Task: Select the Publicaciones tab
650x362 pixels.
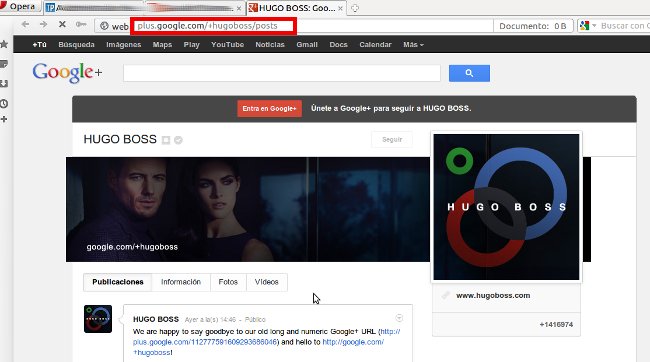Action: coord(118,282)
